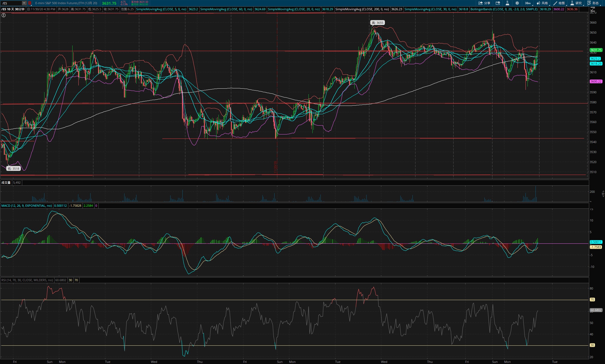Click the flask edit studies icon
Screen dimensions: 605x364
click(507, 3)
